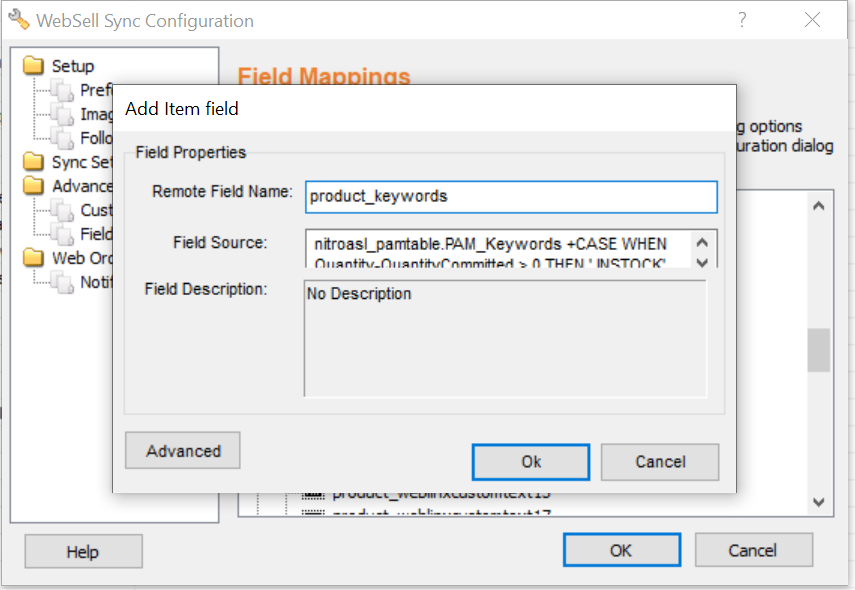This screenshot has height=590, width=855.
Task: Click the Advanced folder icon in tree
Action: 34,186
